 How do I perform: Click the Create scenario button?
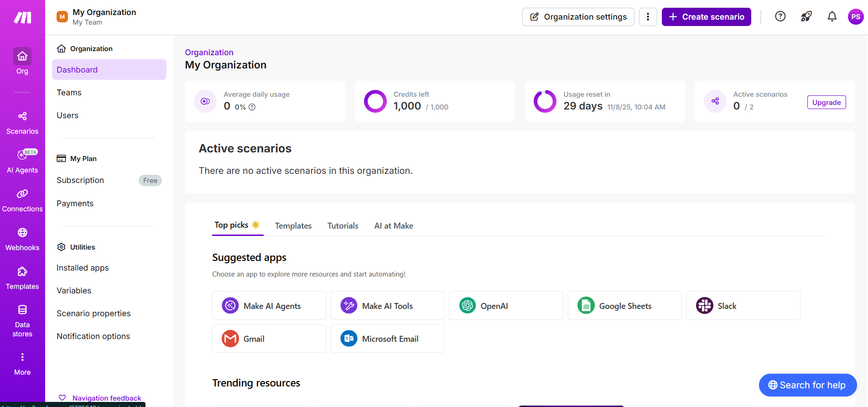(x=707, y=17)
